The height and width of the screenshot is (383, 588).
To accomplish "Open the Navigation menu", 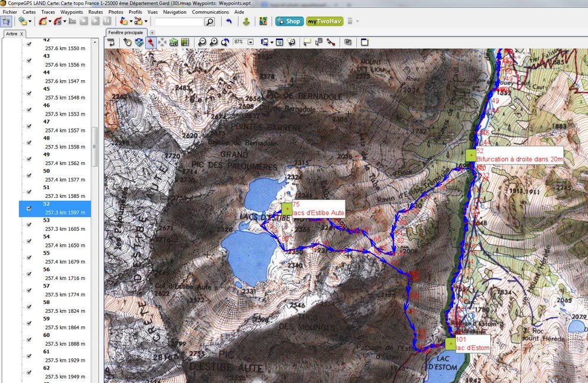I will click(x=174, y=12).
